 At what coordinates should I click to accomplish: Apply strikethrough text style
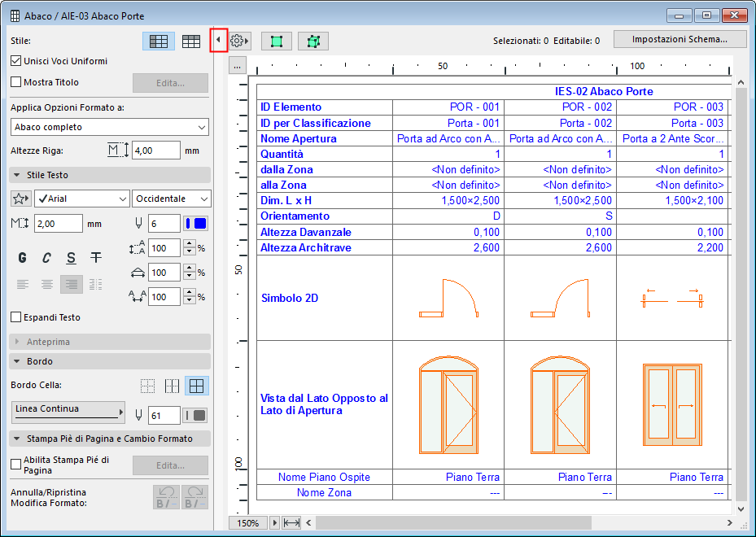(96, 258)
